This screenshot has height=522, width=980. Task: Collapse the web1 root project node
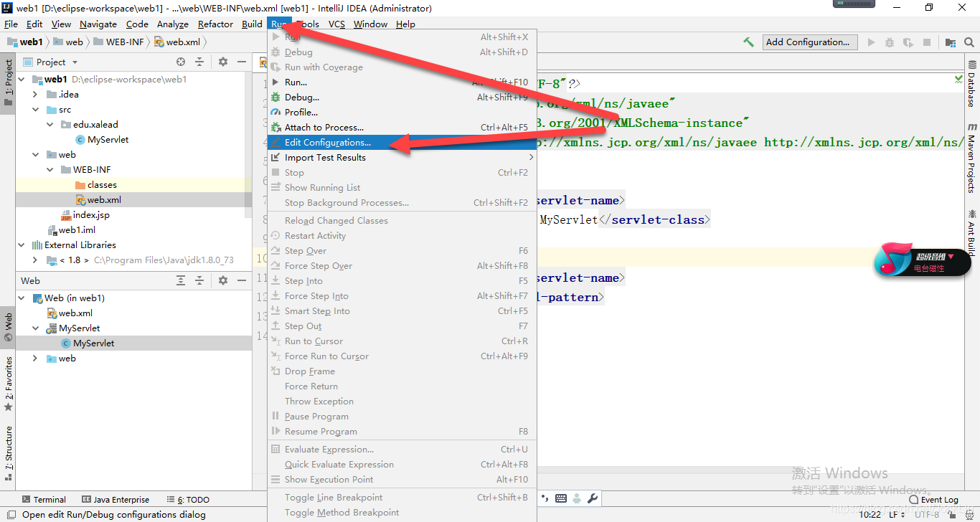click(x=21, y=80)
